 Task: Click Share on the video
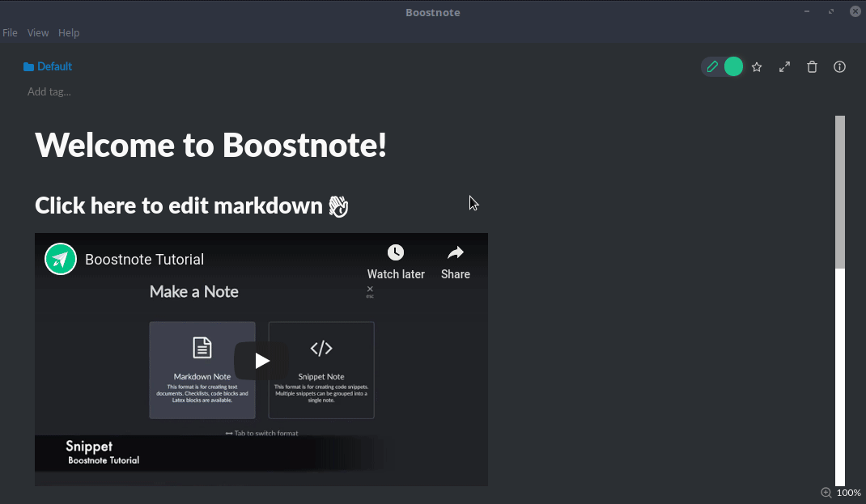[455, 262]
